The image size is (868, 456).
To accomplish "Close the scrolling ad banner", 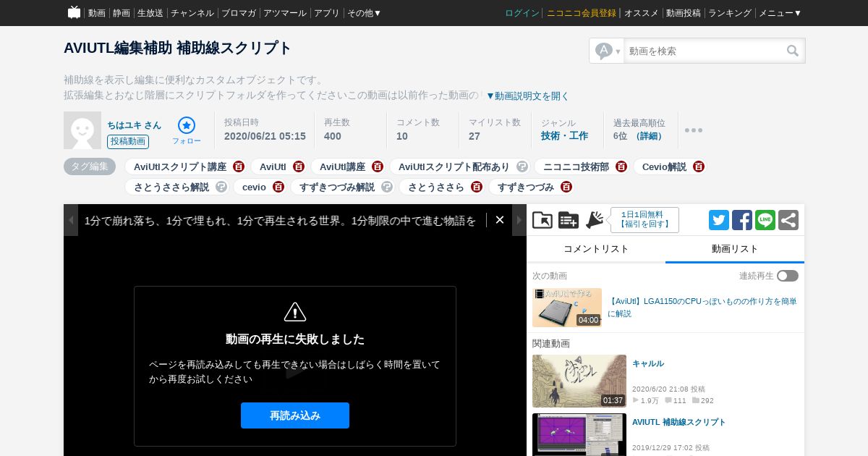I will pyautogui.click(x=500, y=220).
